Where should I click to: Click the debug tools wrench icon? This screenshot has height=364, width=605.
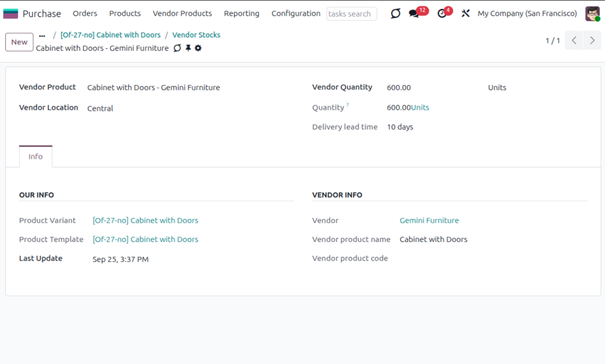tap(465, 14)
